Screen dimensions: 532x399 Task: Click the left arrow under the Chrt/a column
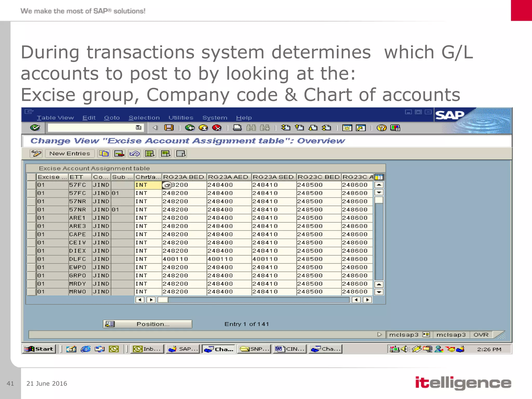[140, 300]
